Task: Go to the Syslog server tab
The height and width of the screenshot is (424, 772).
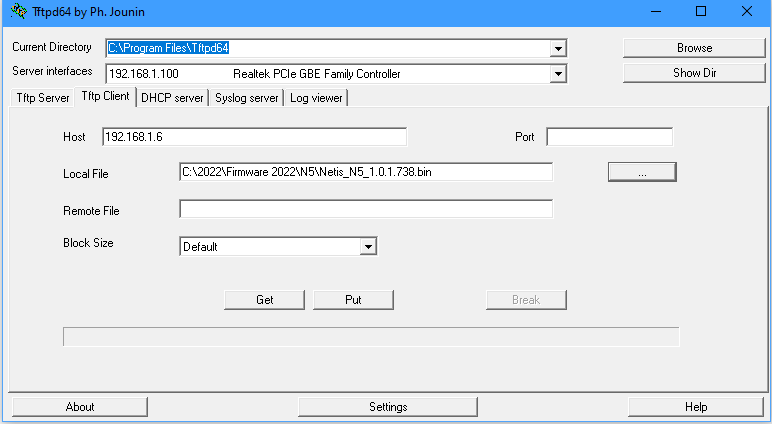Action: [246, 98]
